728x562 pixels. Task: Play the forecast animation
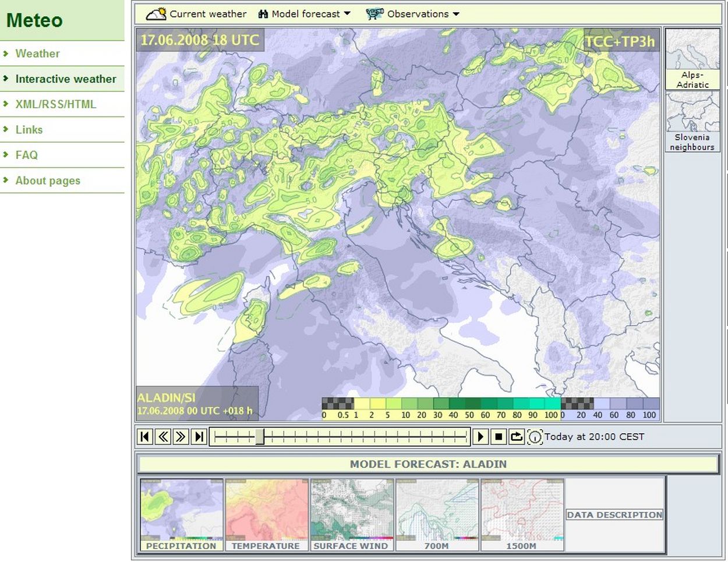tap(480, 436)
